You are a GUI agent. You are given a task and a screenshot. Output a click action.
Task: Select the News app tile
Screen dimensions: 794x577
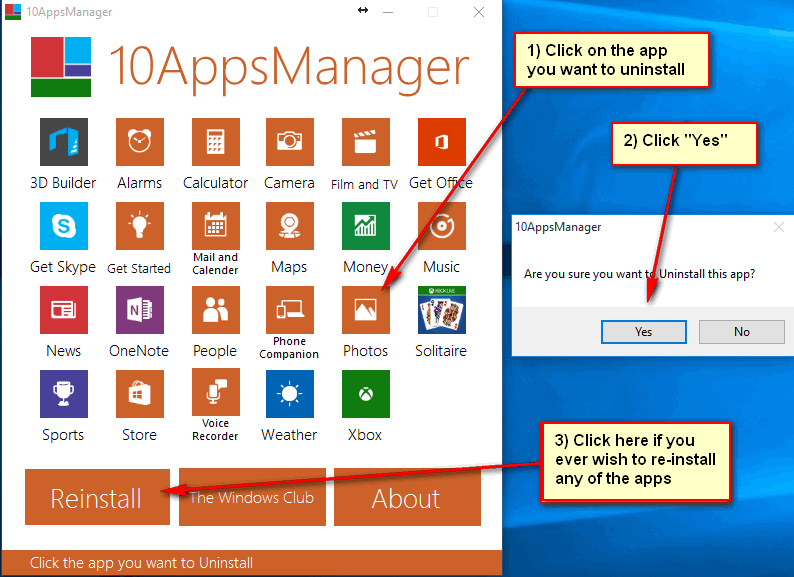(x=64, y=310)
